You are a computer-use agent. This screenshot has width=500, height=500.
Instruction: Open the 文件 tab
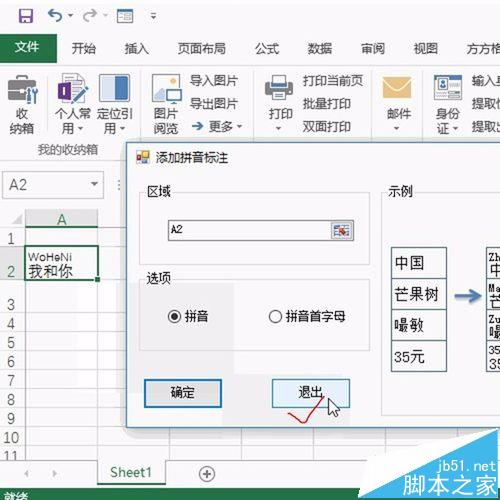coord(28,48)
